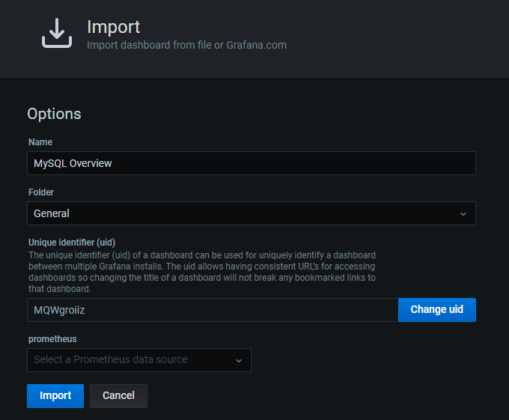
Task: Click the chevron in the Prometheus selector
Action: pos(239,361)
